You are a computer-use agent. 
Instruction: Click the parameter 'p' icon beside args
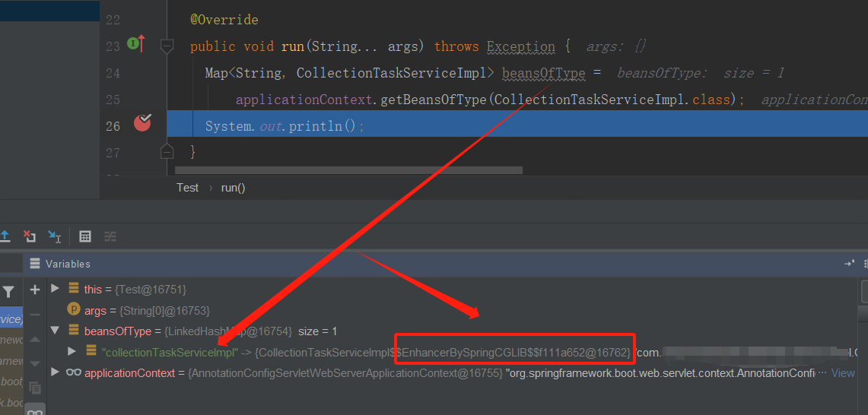[x=74, y=310]
